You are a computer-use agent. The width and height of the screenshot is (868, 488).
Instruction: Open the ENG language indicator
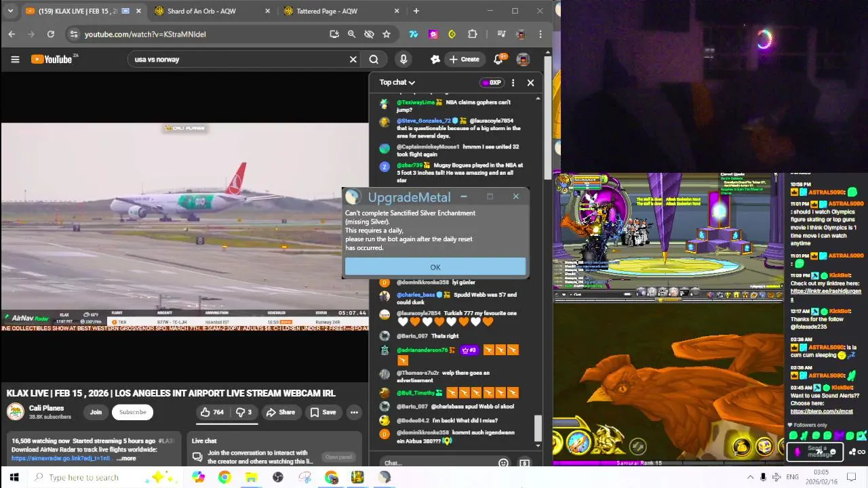pyautogui.click(x=792, y=477)
